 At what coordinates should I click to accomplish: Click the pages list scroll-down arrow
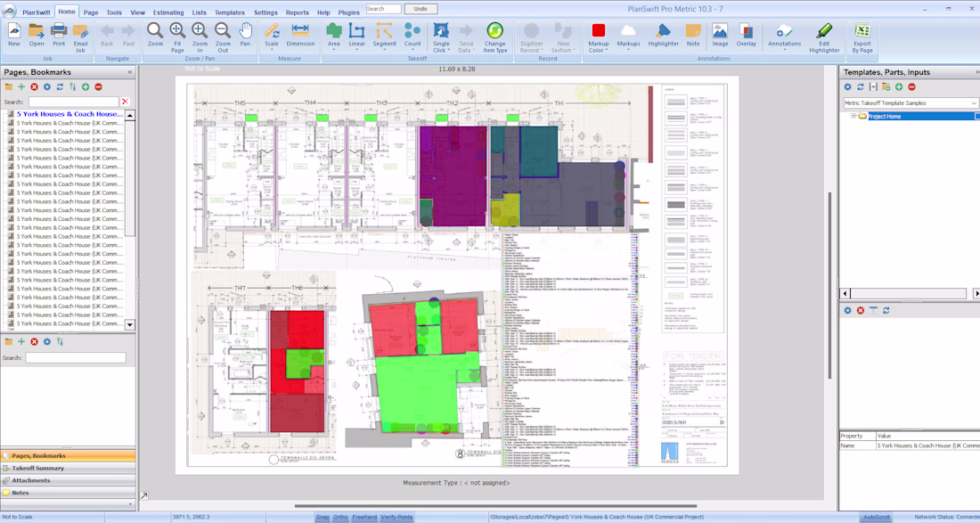(x=130, y=325)
